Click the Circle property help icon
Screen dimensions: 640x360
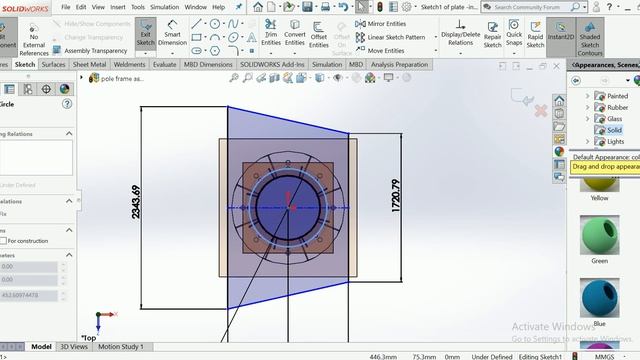[67, 104]
